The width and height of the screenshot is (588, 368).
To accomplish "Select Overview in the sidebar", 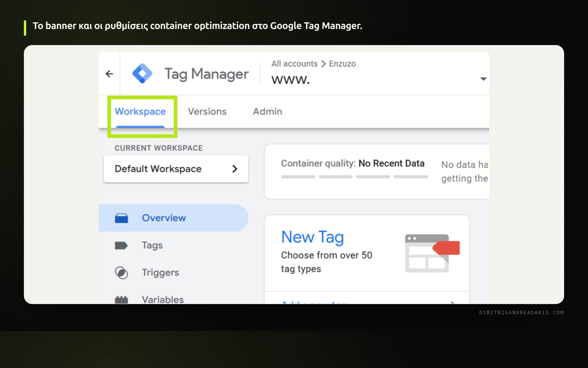I will pyautogui.click(x=173, y=218).
